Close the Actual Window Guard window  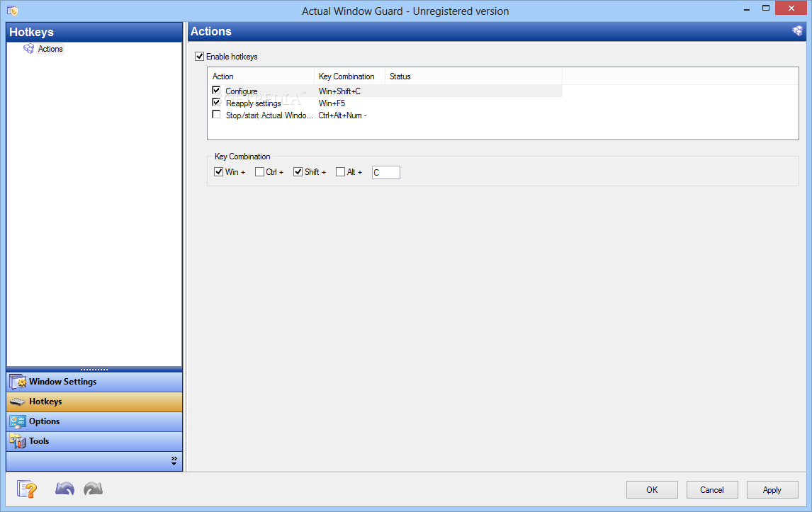point(791,8)
